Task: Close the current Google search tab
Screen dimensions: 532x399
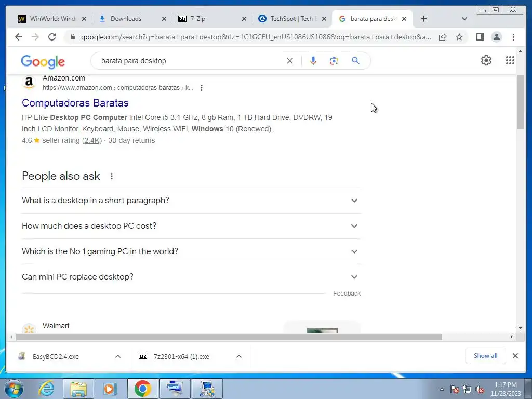Action: tap(404, 19)
